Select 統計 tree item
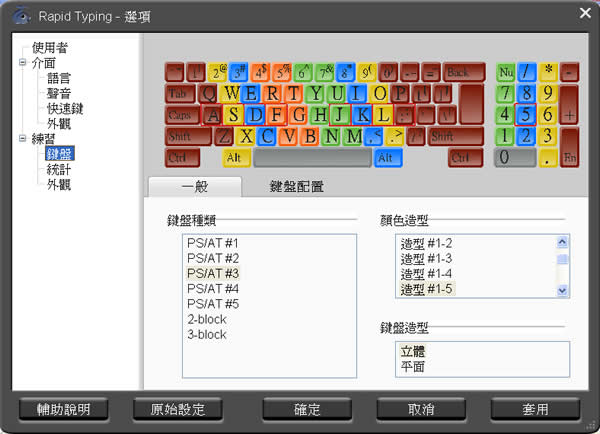This screenshot has height=434, width=600. click(59, 169)
